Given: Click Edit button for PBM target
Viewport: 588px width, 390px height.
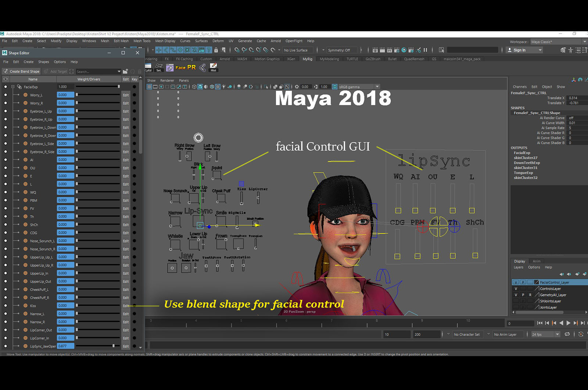Looking at the screenshot, I should coord(126,200).
